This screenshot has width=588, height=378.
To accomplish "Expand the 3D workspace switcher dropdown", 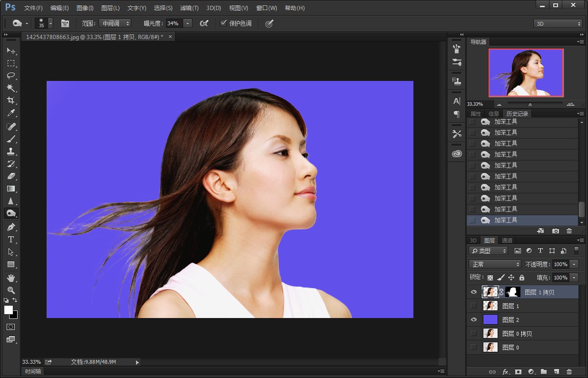I will 558,24.
